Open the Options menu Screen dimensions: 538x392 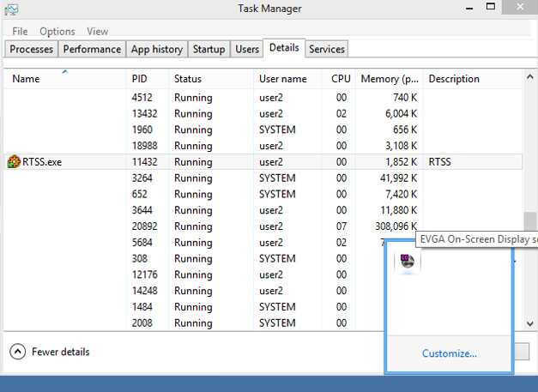click(57, 32)
